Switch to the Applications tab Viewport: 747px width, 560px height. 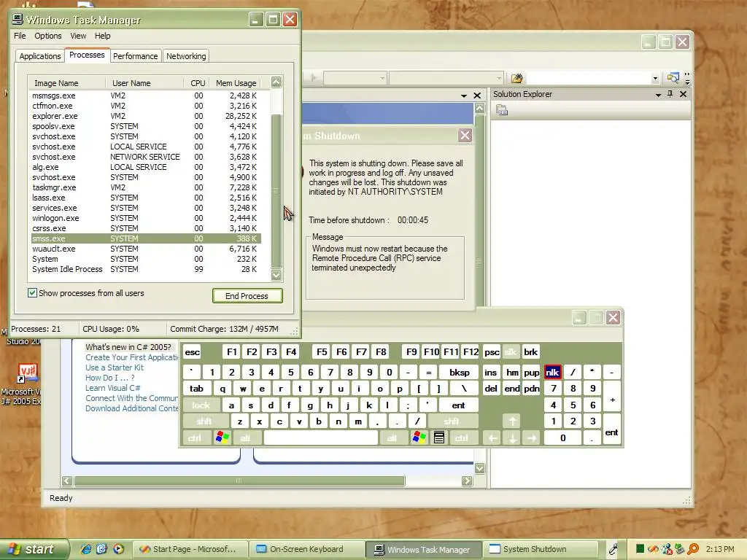[40, 56]
